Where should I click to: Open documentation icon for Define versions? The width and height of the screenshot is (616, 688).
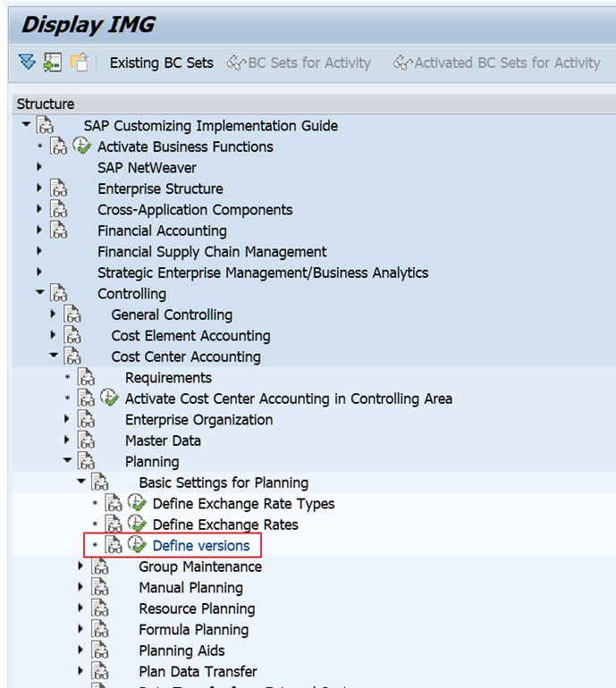[114, 545]
